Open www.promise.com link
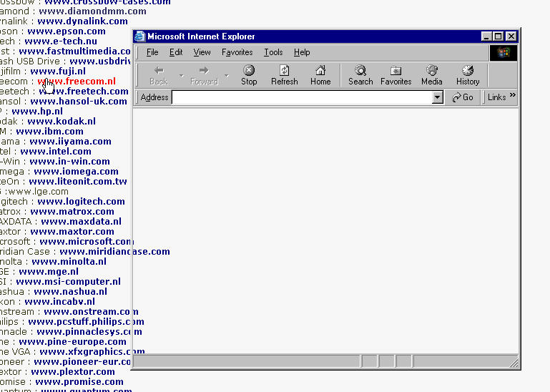The width and height of the screenshot is (550, 392). coord(79,382)
